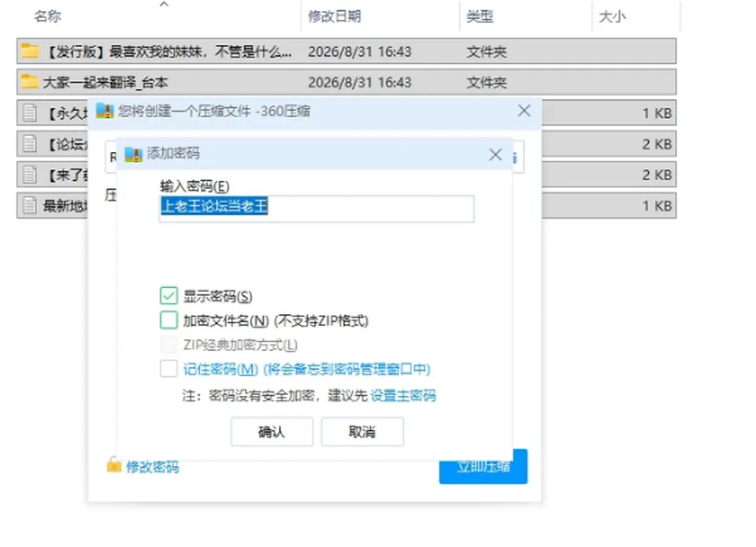Select folder name 大家一起来翻译_台本

pyautogui.click(x=106, y=83)
